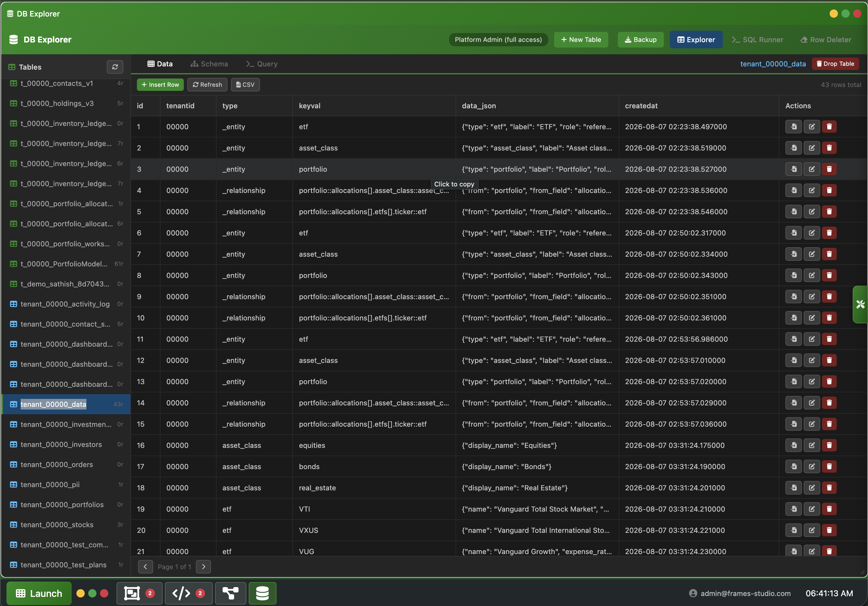
Task: Edit row 15 with pencil icon
Action: click(x=811, y=424)
